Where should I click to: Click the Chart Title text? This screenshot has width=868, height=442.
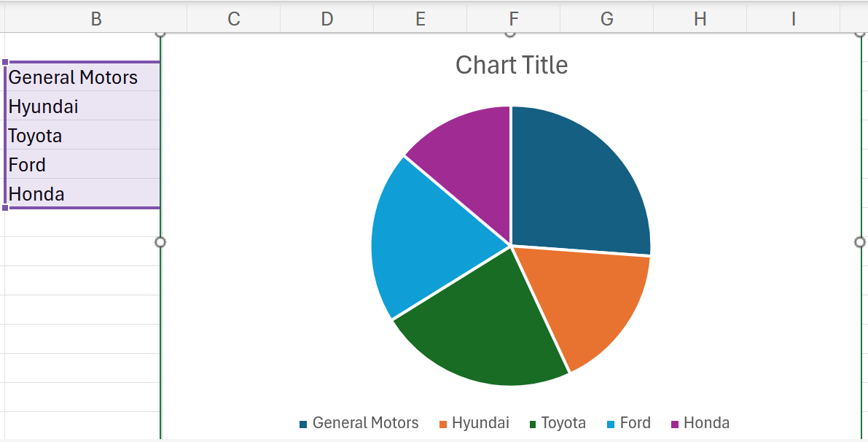512,65
